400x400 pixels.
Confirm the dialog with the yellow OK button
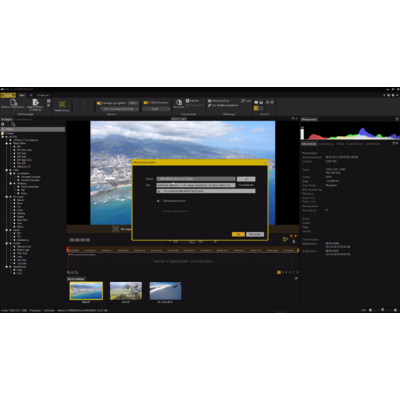pos(238,234)
